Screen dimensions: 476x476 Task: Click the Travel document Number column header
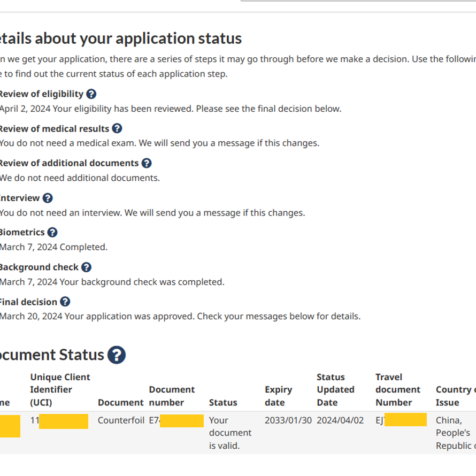pyautogui.click(x=398, y=390)
